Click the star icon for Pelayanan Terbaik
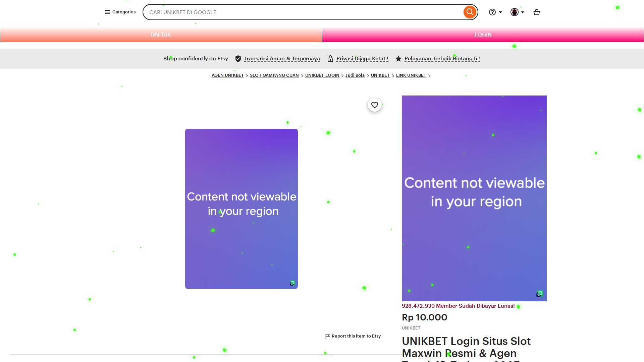 398,59
